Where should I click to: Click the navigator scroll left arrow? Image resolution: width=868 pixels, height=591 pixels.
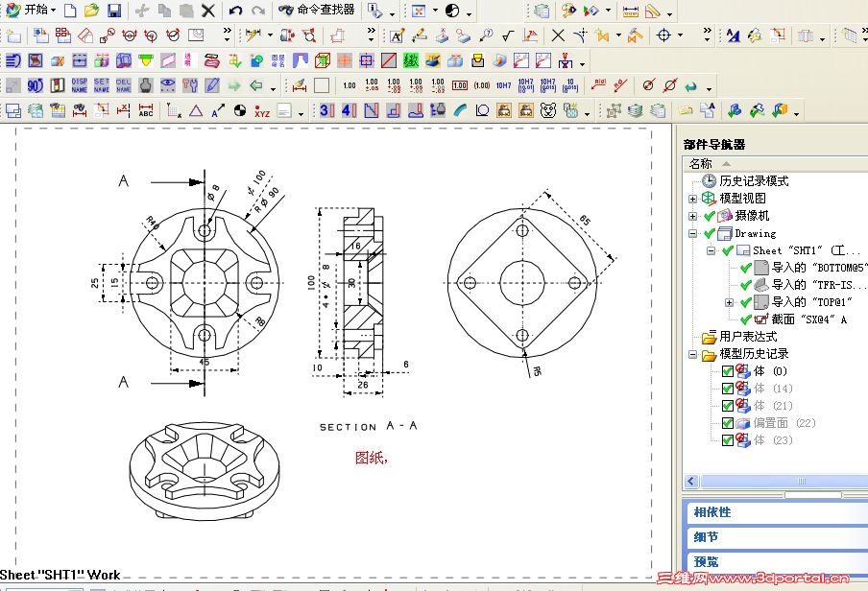(691, 481)
